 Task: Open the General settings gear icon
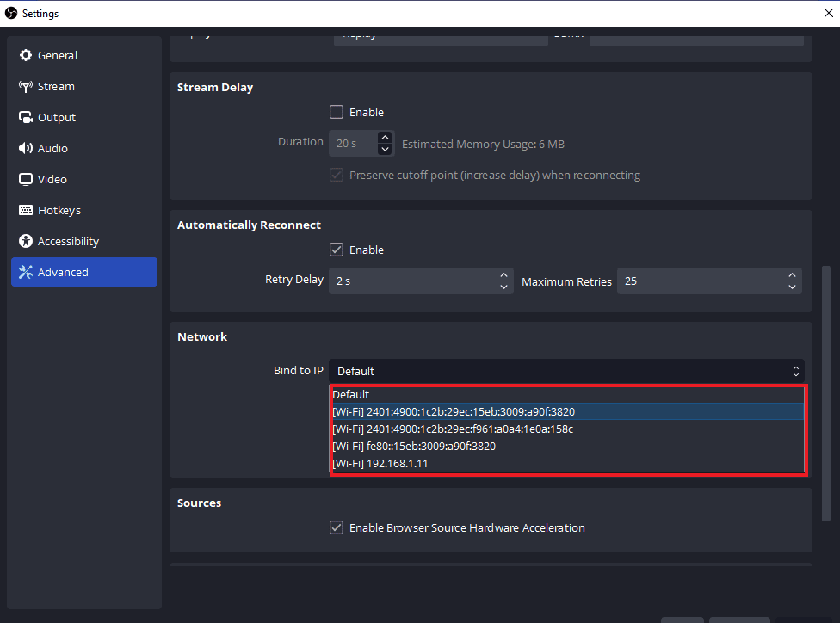click(26, 55)
